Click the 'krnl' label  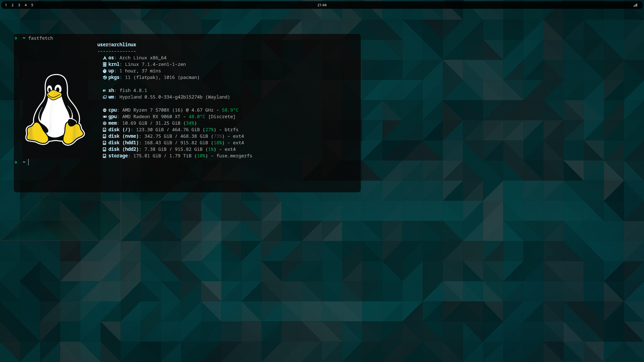(x=114, y=64)
